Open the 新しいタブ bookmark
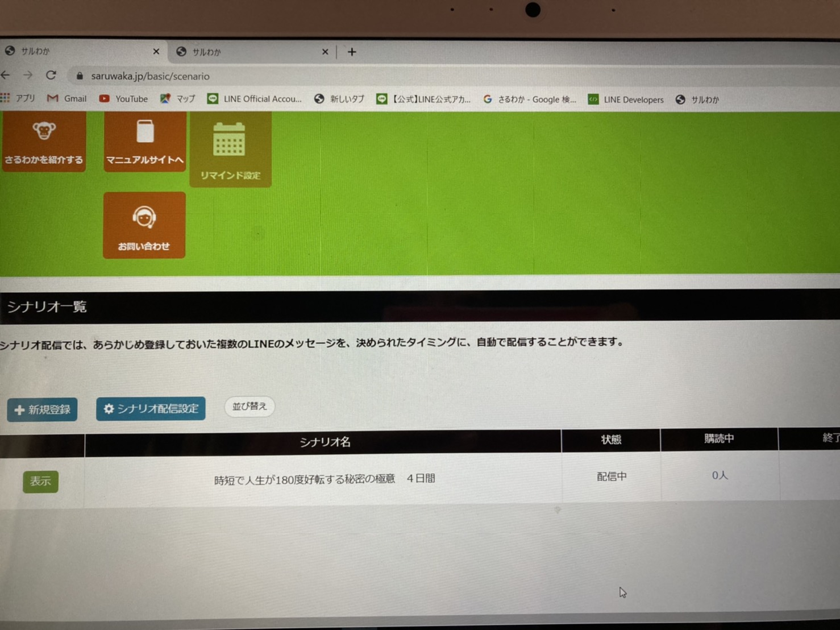 [339, 99]
